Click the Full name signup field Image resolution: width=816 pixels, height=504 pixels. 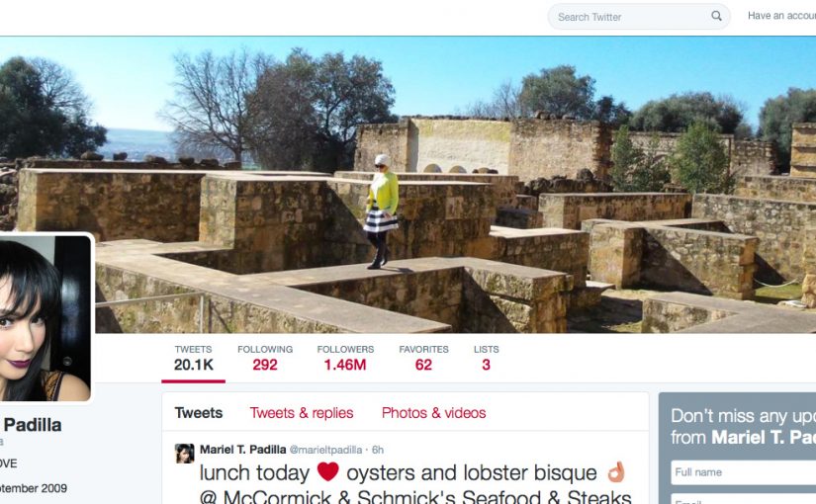click(743, 472)
